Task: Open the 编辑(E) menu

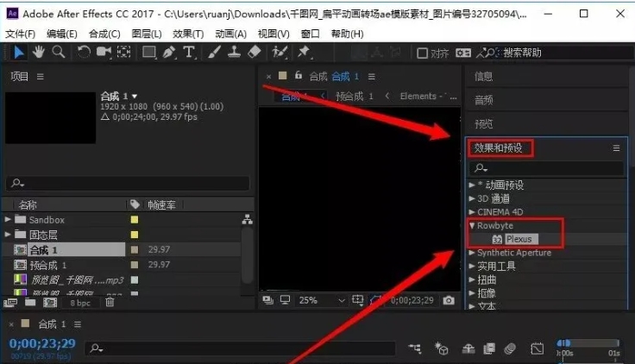Action: tap(62, 34)
